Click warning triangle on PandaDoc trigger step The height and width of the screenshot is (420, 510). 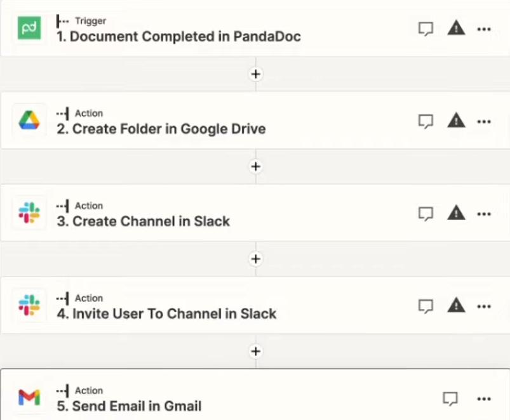pos(457,28)
